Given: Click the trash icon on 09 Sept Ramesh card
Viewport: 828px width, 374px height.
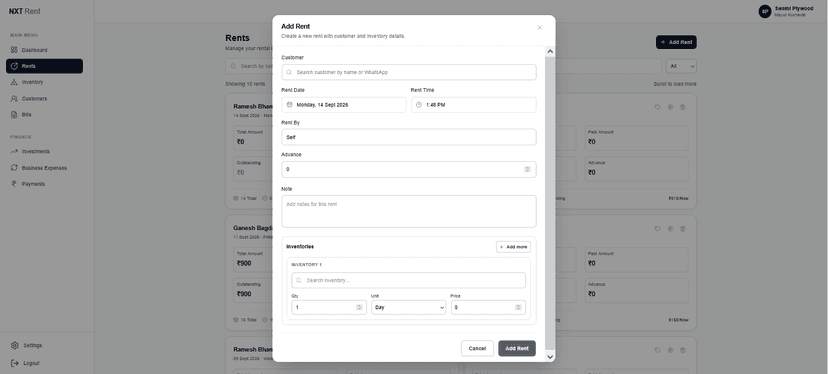Looking at the screenshot, I should 682,350.
